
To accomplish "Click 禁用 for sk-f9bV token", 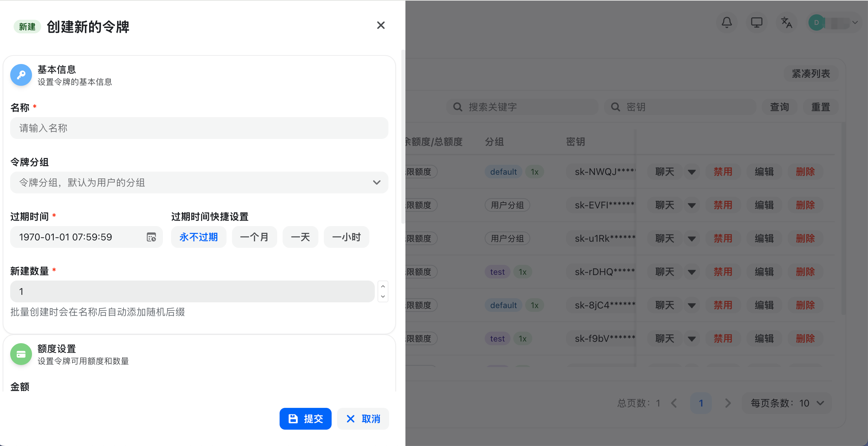I will pyautogui.click(x=723, y=338).
